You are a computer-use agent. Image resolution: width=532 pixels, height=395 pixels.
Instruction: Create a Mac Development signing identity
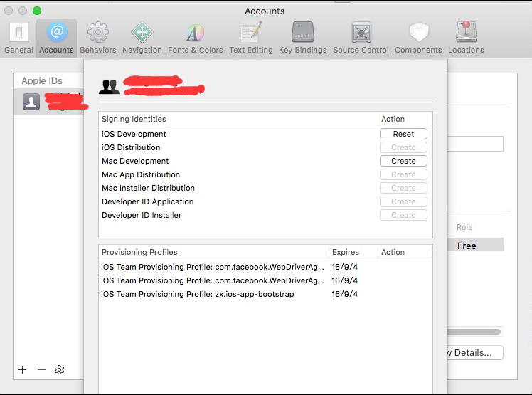(403, 161)
